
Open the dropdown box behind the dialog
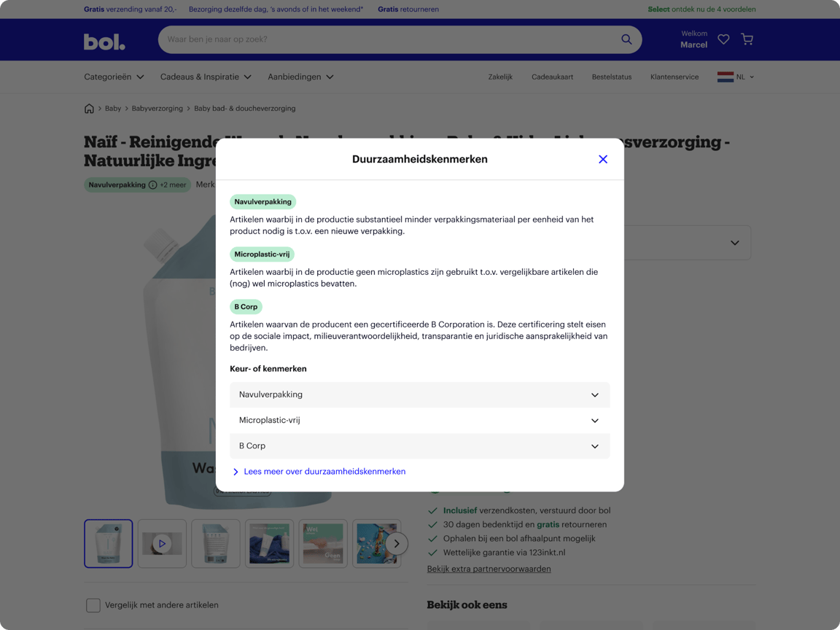click(x=688, y=243)
